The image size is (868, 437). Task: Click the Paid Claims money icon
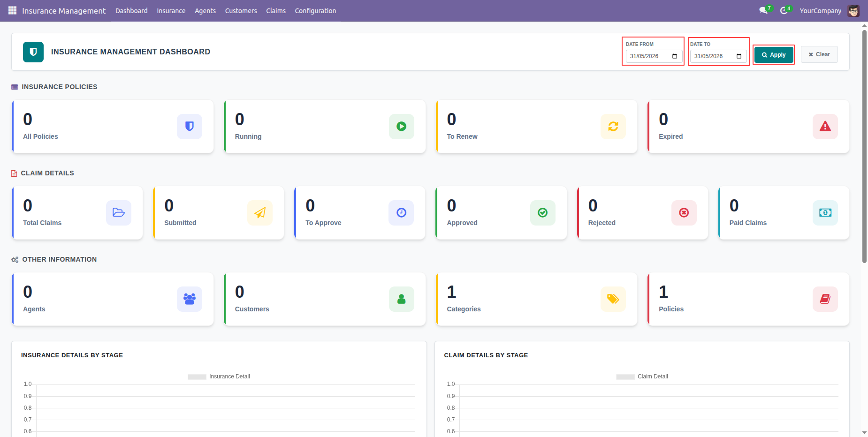(x=825, y=213)
